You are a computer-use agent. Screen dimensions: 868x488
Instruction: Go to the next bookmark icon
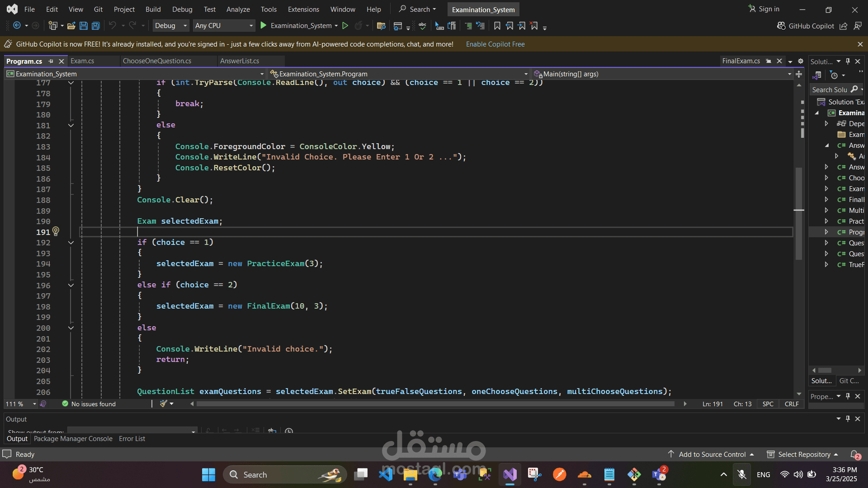522,26
